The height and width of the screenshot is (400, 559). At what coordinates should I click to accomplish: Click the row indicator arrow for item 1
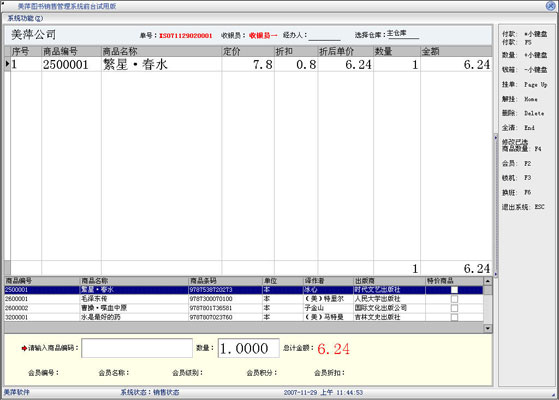point(7,64)
